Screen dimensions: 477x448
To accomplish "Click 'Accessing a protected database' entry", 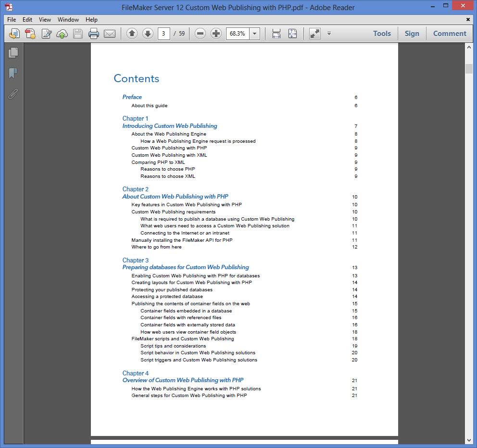I will point(167,297).
